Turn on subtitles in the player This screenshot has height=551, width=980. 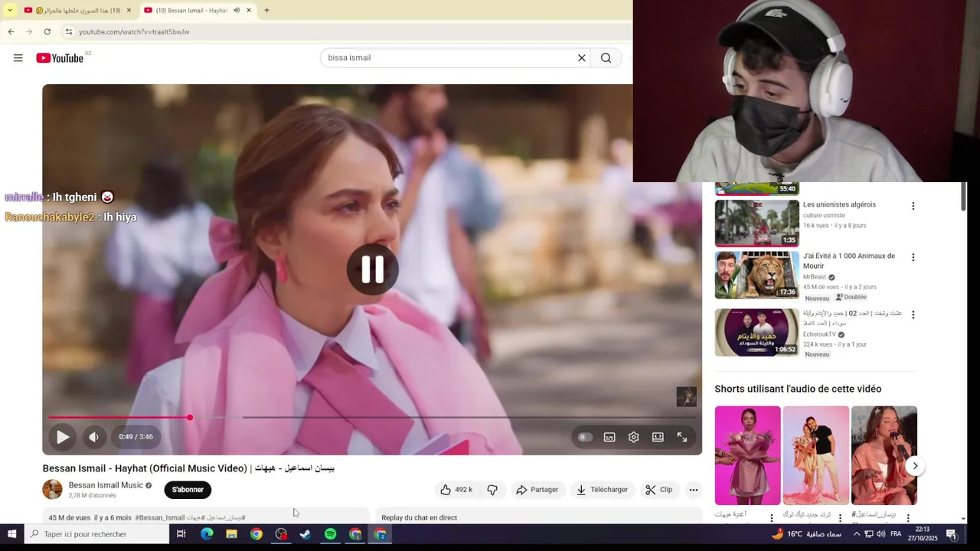pos(609,437)
